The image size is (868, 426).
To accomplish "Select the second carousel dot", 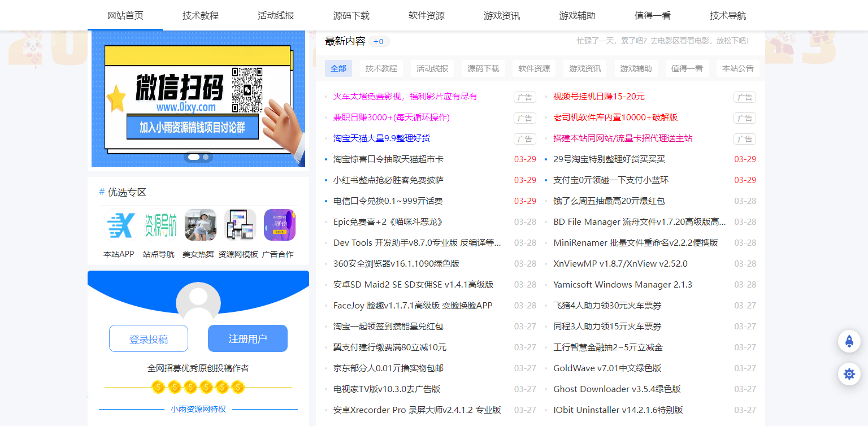I will (205, 158).
